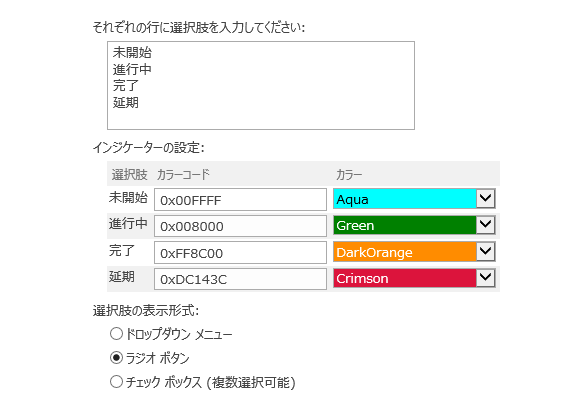
Task: Select the ドロップダウン メニュー radio button
Action: pos(116,333)
